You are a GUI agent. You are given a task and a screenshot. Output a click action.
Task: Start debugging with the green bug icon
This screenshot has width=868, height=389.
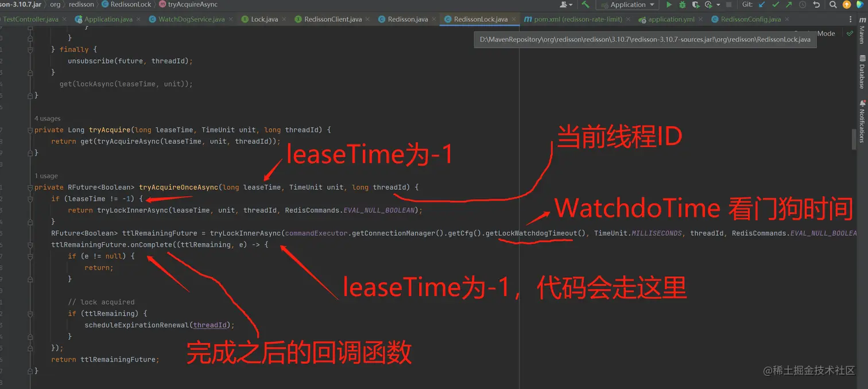[683, 5]
